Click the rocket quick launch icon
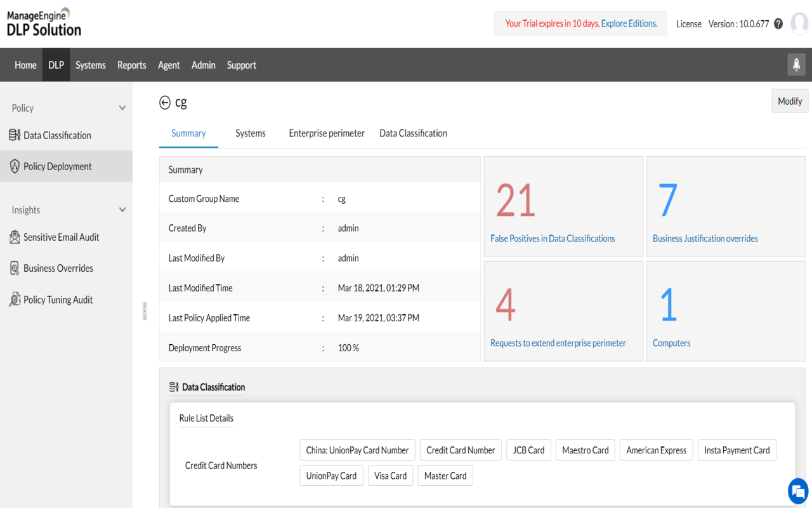Screen dimensions: 812x508 pyautogui.click(x=797, y=65)
